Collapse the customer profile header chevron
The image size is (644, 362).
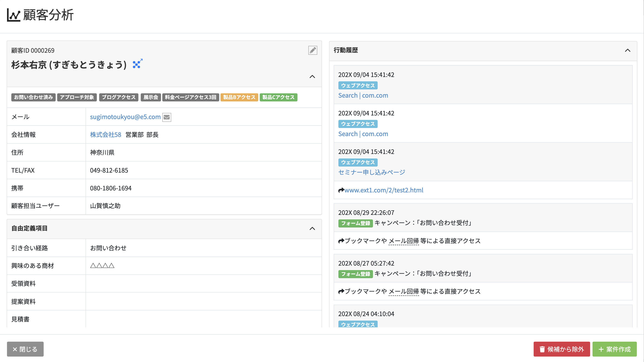click(x=312, y=77)
